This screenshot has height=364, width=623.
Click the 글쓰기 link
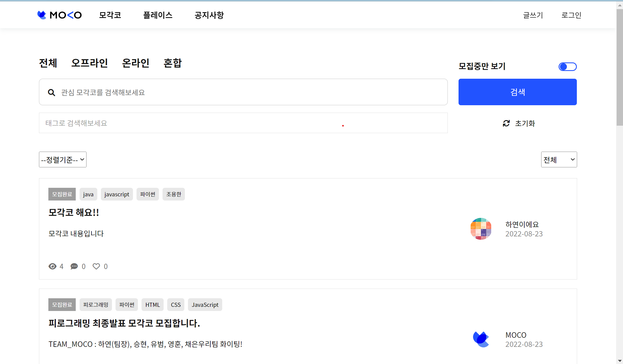533,15
